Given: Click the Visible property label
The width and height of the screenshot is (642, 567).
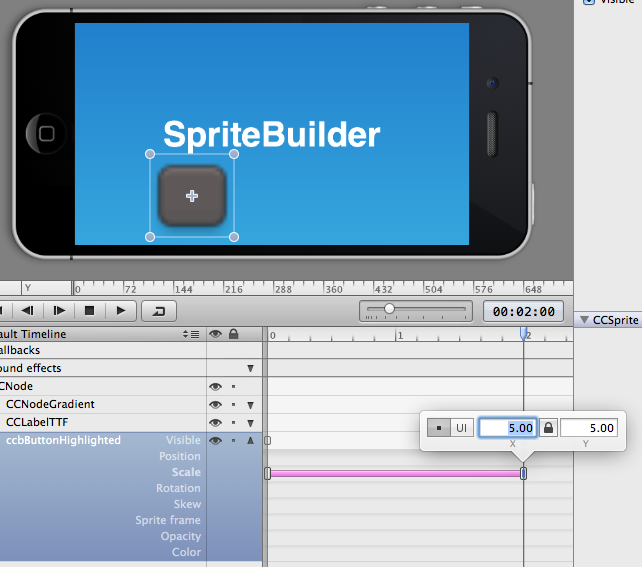Looking at the screenshot, I should pyautogui.click(x=183, y=440).
